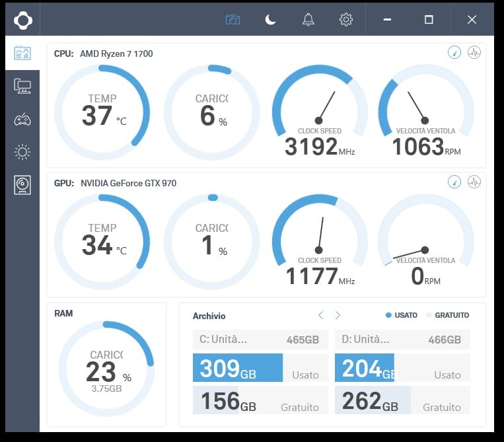
Task: Click the RAM load gauge
Action: 107,369
